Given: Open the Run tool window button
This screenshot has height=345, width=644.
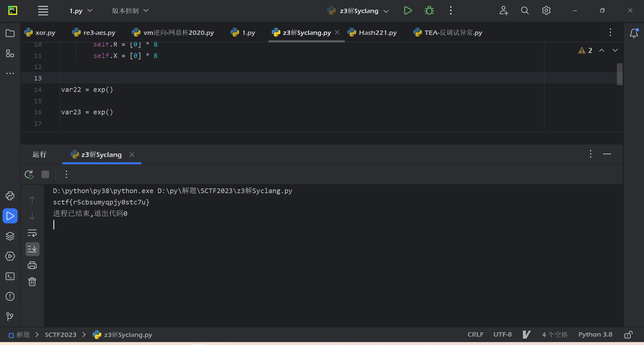Looking at the screenshot, I should pos(10,216).
